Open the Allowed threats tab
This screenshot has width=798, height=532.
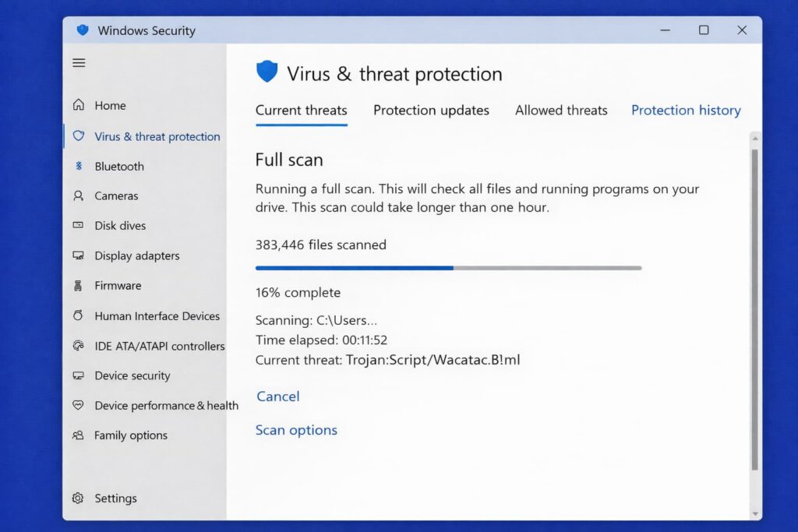coord(561,111)
